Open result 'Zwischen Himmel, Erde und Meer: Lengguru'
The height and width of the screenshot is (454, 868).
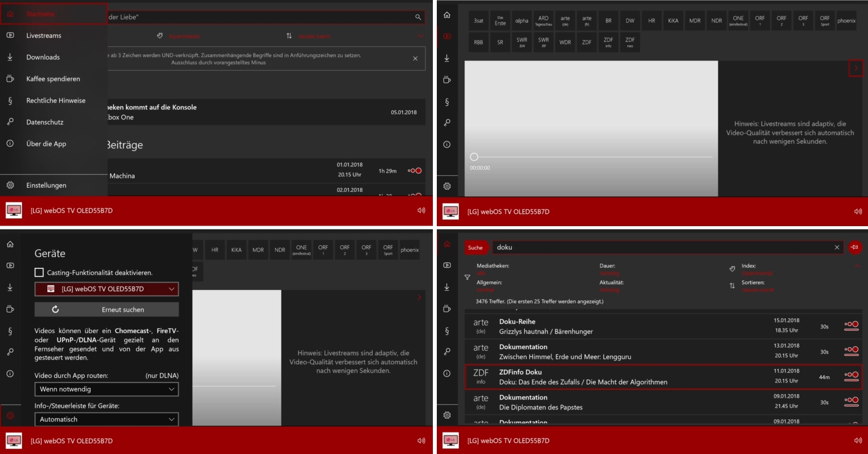tap(663, 351)
